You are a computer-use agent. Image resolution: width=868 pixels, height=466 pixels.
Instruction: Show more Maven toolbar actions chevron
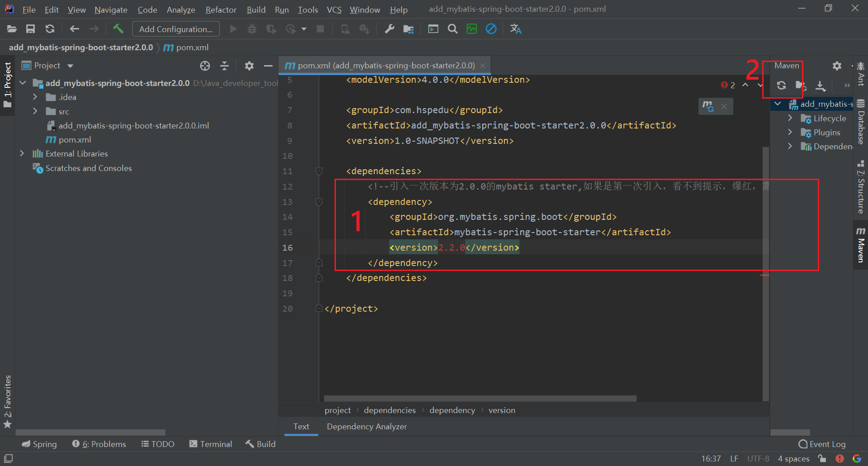click(847, 85)
